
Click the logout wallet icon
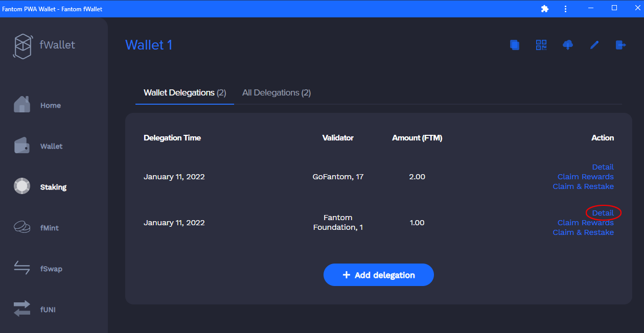(620, 45)
